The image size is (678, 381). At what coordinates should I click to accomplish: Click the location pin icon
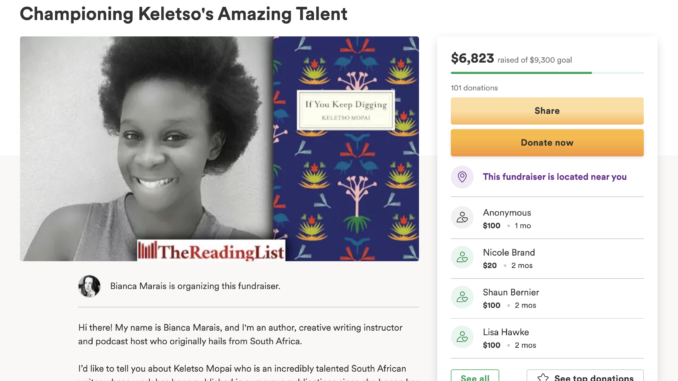(462, 177)
